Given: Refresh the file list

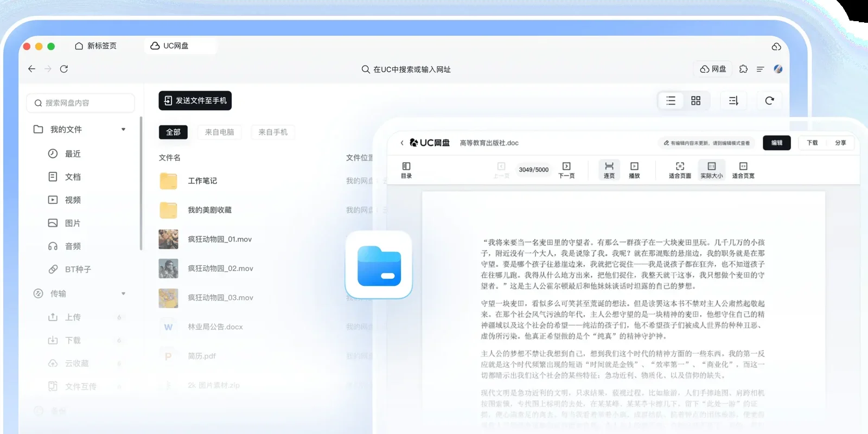Looking at the screenshot, I should (769, 100).
